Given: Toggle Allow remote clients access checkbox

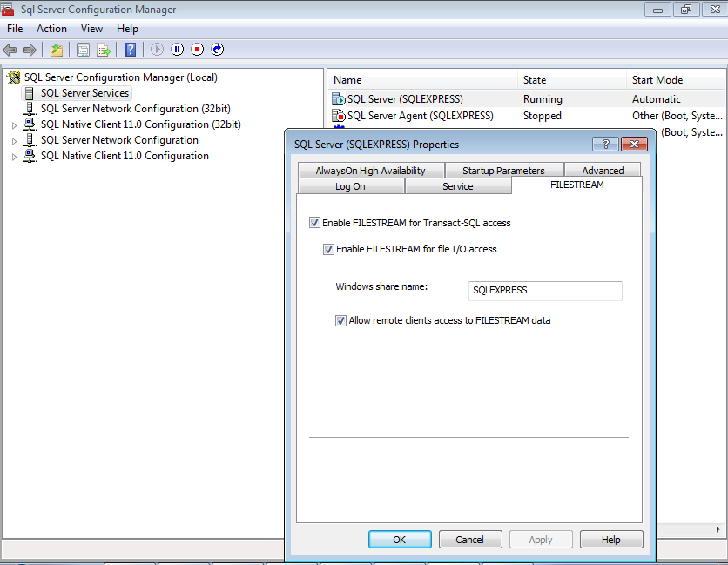Looking at the screenshot, I should pos(340,320).
